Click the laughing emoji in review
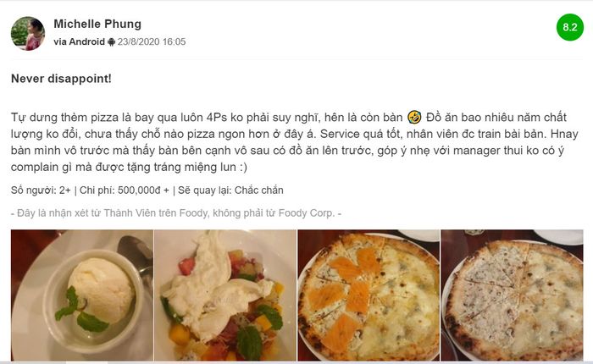The height and width of the screenshot is (364, 593). [414, 117]
